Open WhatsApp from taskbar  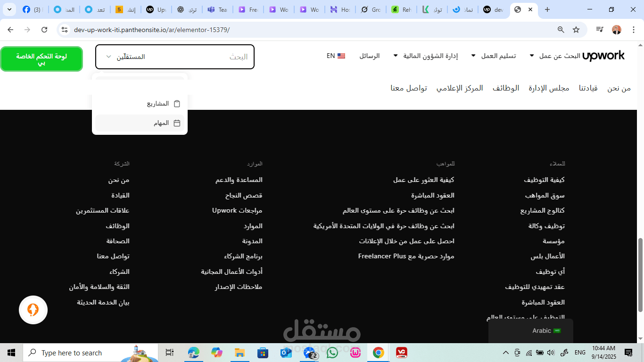[332, 353]
